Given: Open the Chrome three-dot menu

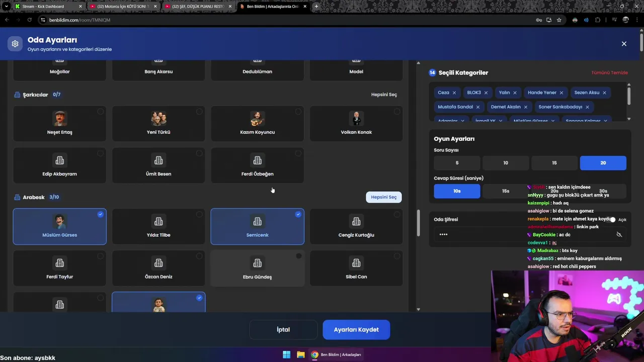Looking at the screenshot, I should coord(637,20).
